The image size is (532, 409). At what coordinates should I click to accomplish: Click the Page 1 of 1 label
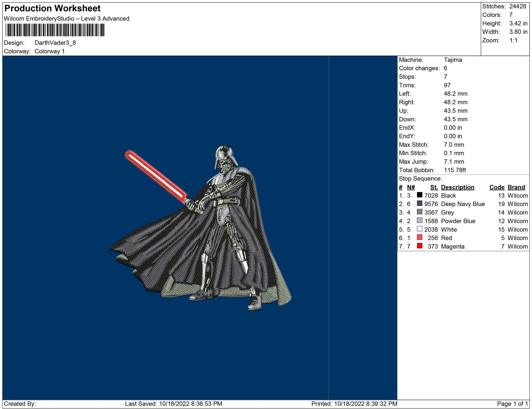tap(512, 404)
